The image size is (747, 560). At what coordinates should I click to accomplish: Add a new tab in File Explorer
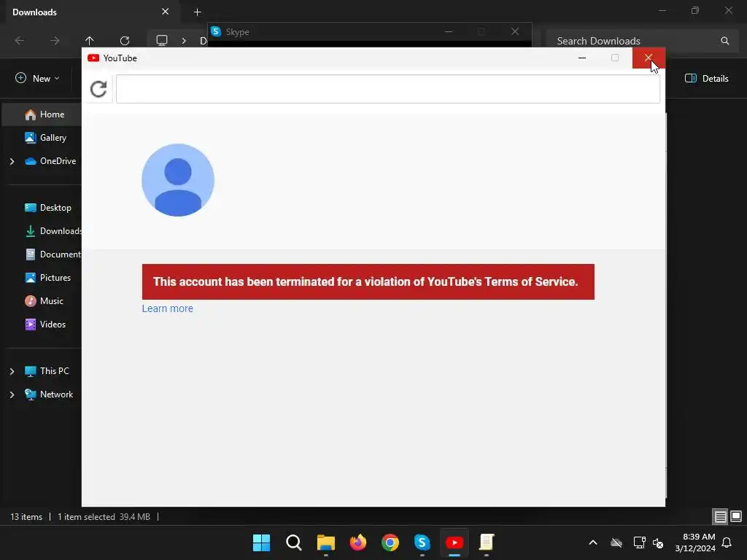[197, 12]
